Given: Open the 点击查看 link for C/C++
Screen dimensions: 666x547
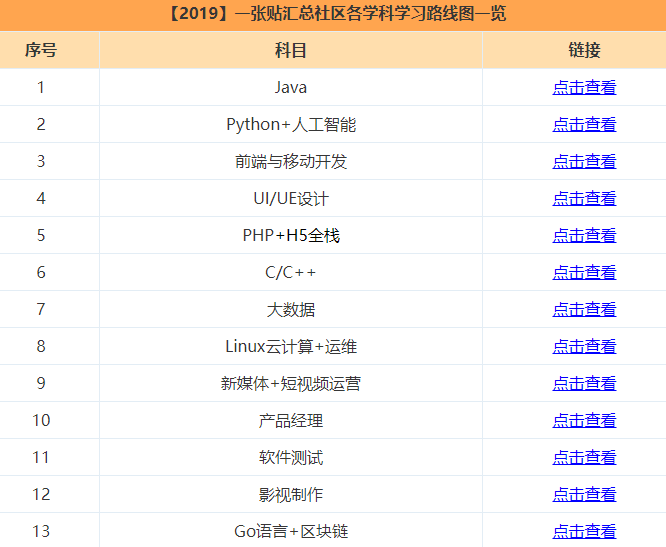Looking at the screenshot, I should (584, 272).
